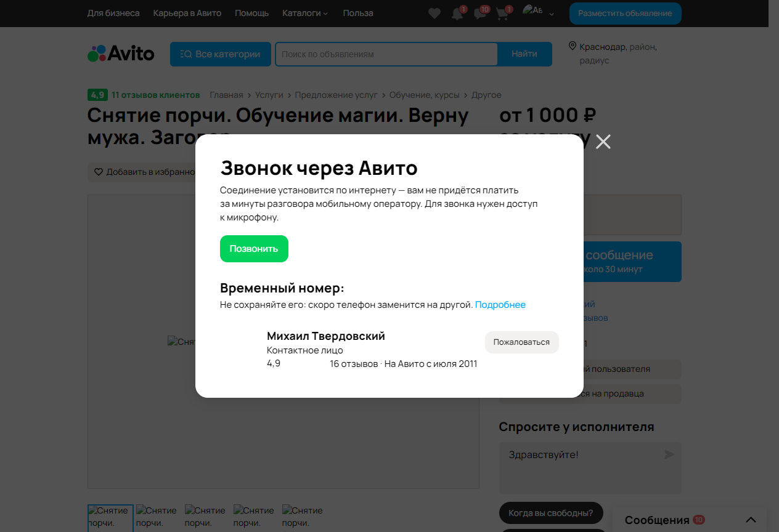Click the main listing photo placeholder
Viewport: 779px width, 532px height.
283,342
